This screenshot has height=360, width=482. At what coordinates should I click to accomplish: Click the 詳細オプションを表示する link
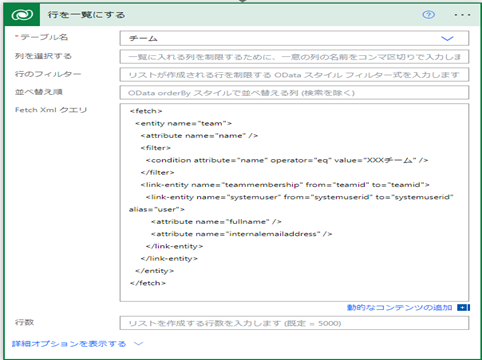tap(69, 344)
